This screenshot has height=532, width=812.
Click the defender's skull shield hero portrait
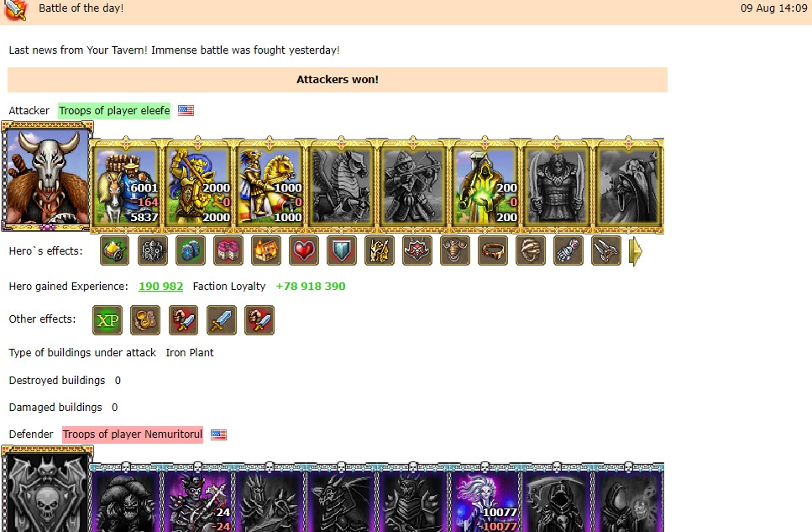click(47, 489)
